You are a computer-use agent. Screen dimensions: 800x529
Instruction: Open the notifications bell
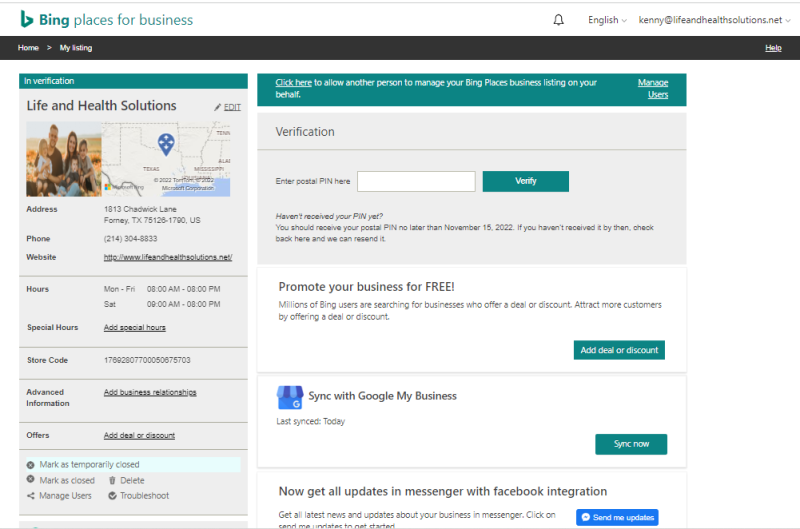[x=559, y=20]
